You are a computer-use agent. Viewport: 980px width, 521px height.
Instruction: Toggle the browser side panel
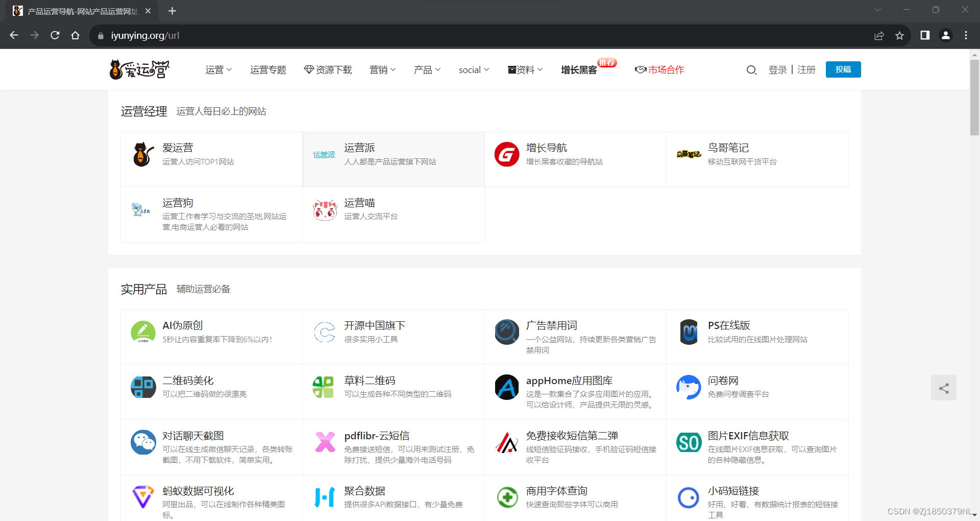click(x=925, y=35)
